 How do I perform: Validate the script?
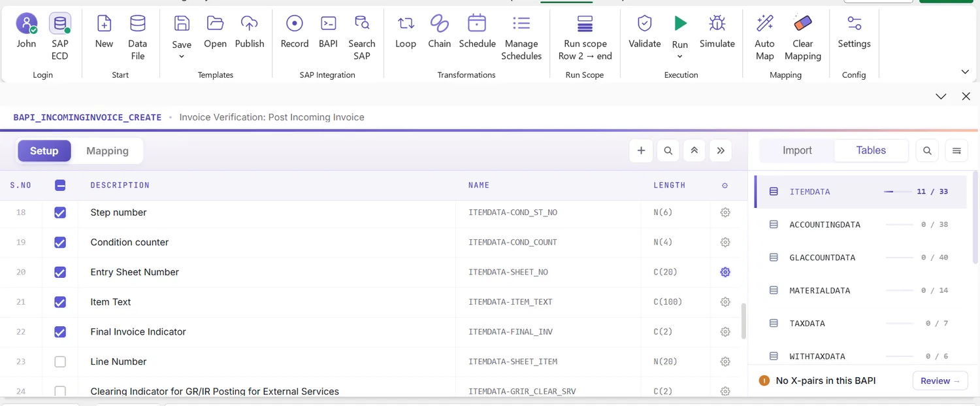point(645,32)
